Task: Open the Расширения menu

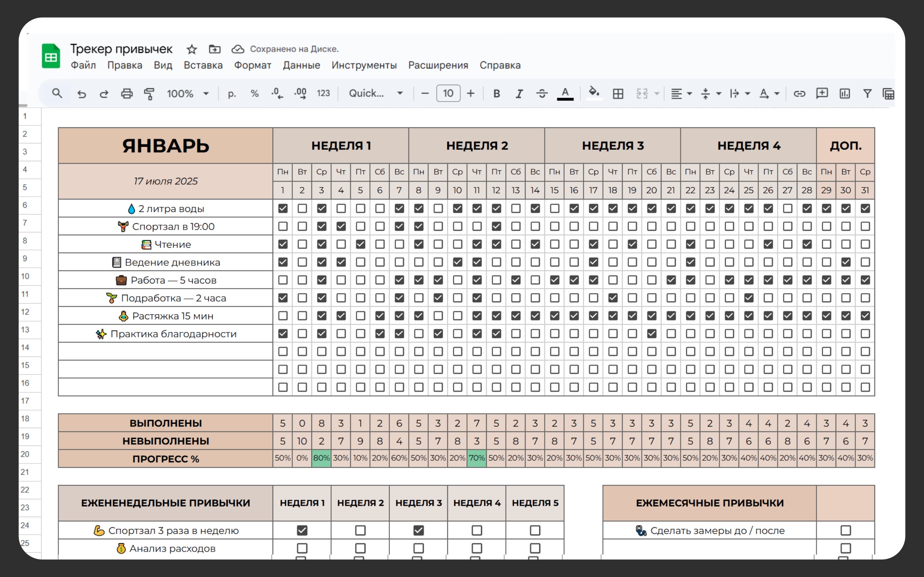Action: (438, 65)
